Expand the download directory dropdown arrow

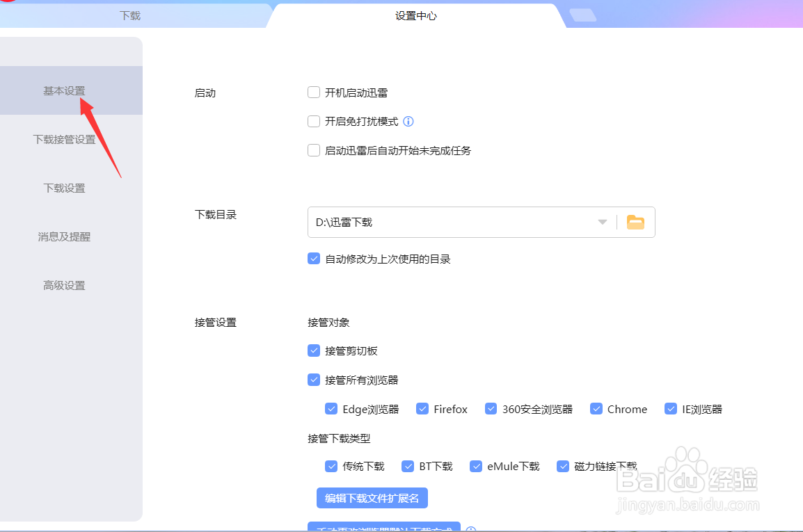(603, 223)
